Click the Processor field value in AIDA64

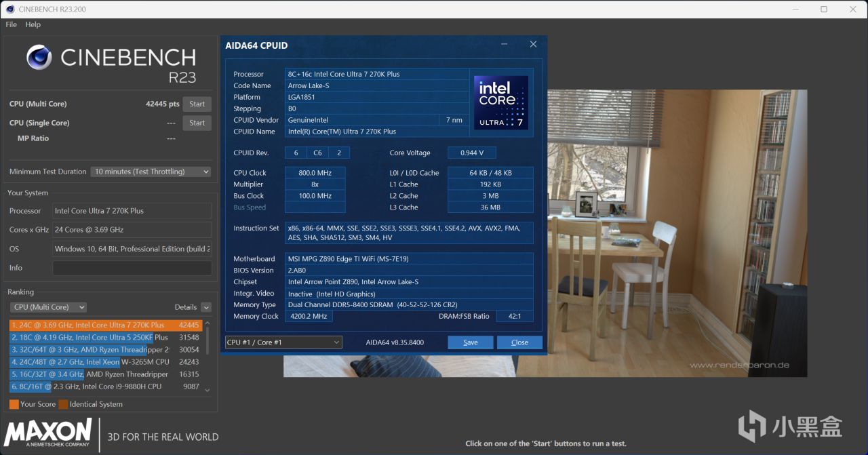376,74
